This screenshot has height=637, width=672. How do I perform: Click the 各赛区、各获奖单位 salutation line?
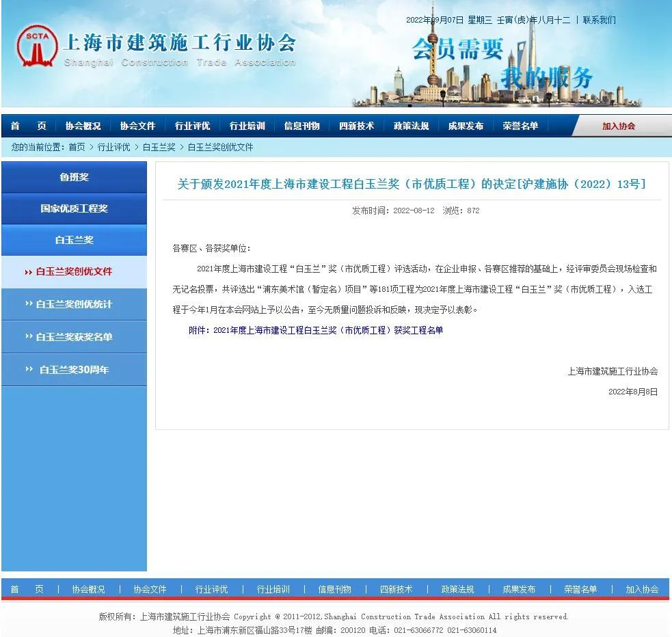click(212, 249)
